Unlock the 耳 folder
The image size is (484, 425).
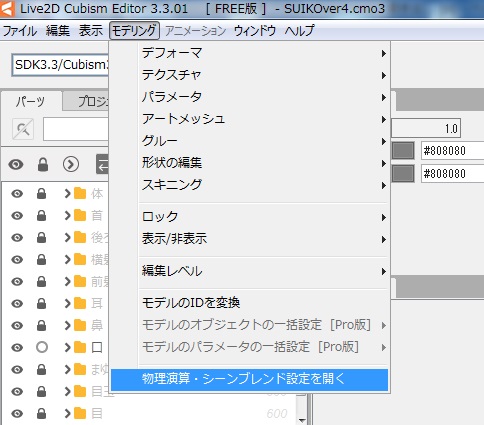pos(42,304)
